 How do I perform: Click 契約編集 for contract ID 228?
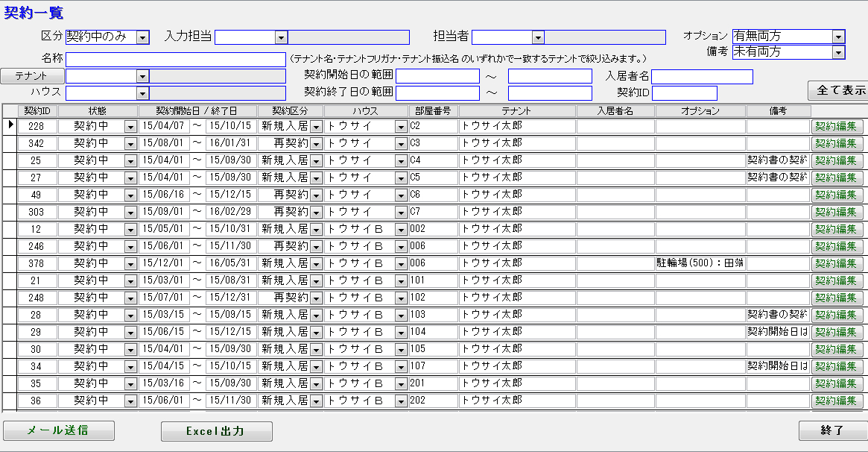tap(835, 126)
